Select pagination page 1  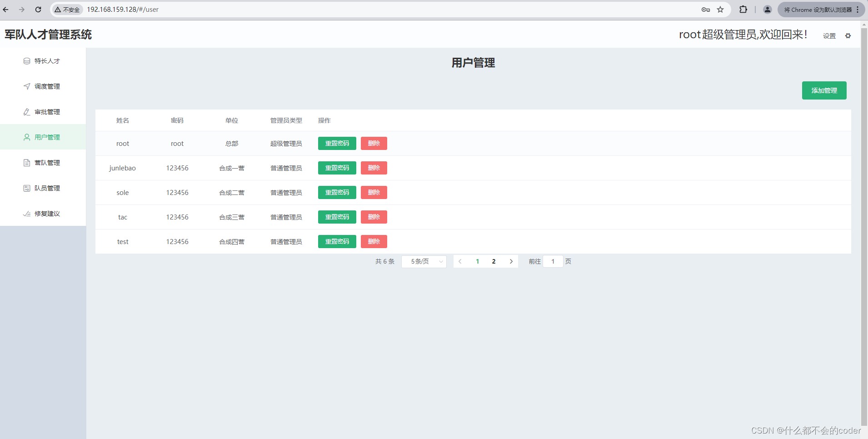click(478, 262)
